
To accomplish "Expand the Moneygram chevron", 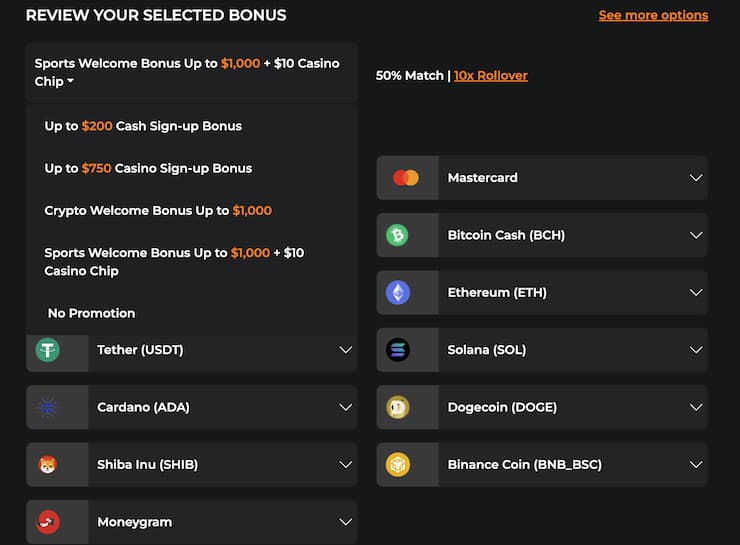I will [345, 522].
